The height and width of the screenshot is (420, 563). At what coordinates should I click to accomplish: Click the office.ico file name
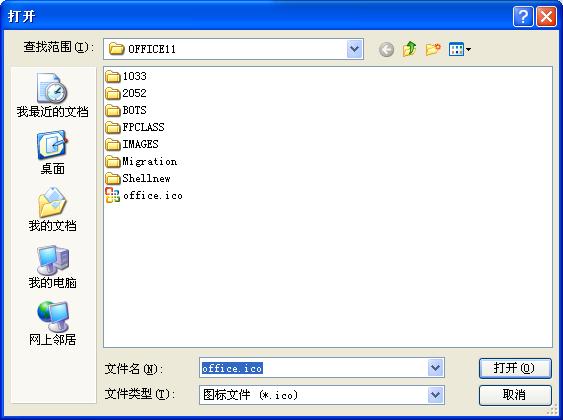153,196
